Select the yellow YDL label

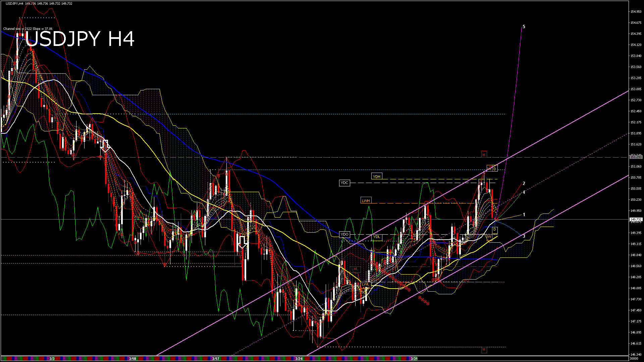[x=377, y=237]
